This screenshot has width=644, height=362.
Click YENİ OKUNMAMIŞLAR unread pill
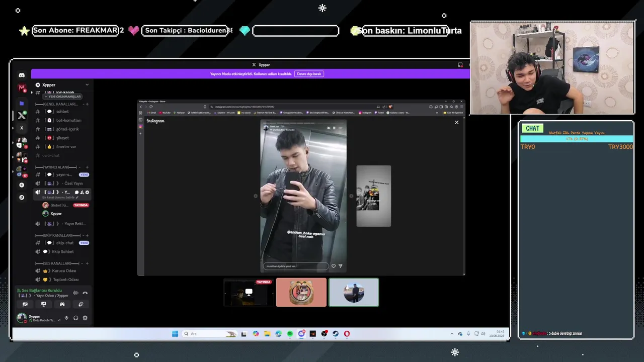[62, 97]
